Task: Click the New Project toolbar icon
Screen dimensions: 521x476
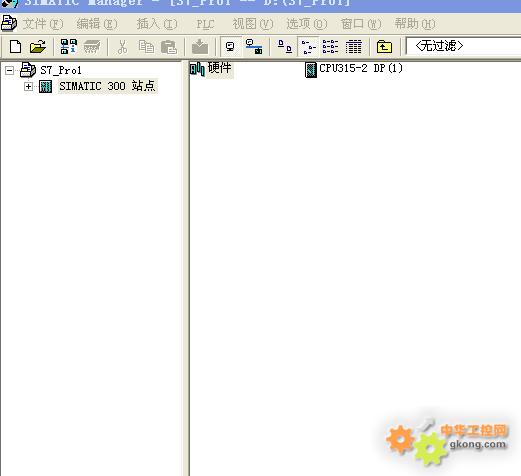Action: (15, 46)
